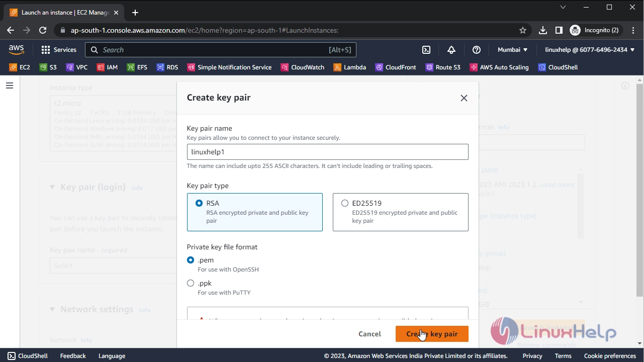The width and height of the screenshot is (644, 362).
Task: Open browser downloads icon
Action: 543,30
